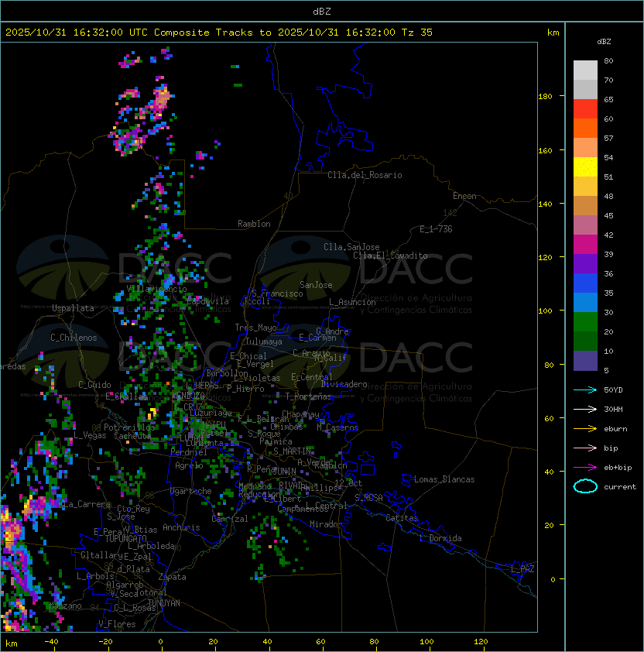Viewport: 644px width, 652px height.
Task: Click the Ugarteche place label
Action: [x=191, y=491]
